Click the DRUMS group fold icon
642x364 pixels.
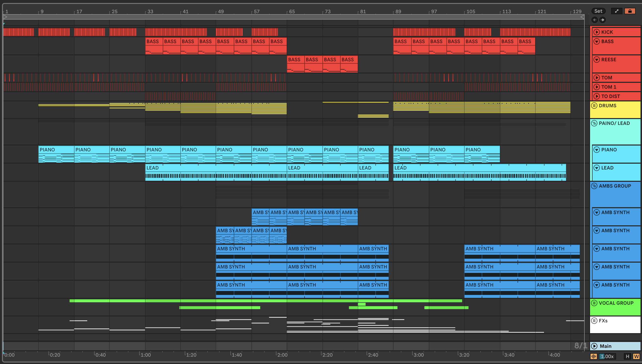(x=594, y=106)
